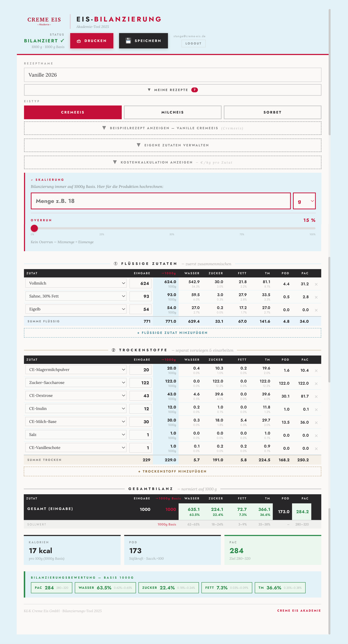Click the Overrun slider handle

[x=34, y=228]
